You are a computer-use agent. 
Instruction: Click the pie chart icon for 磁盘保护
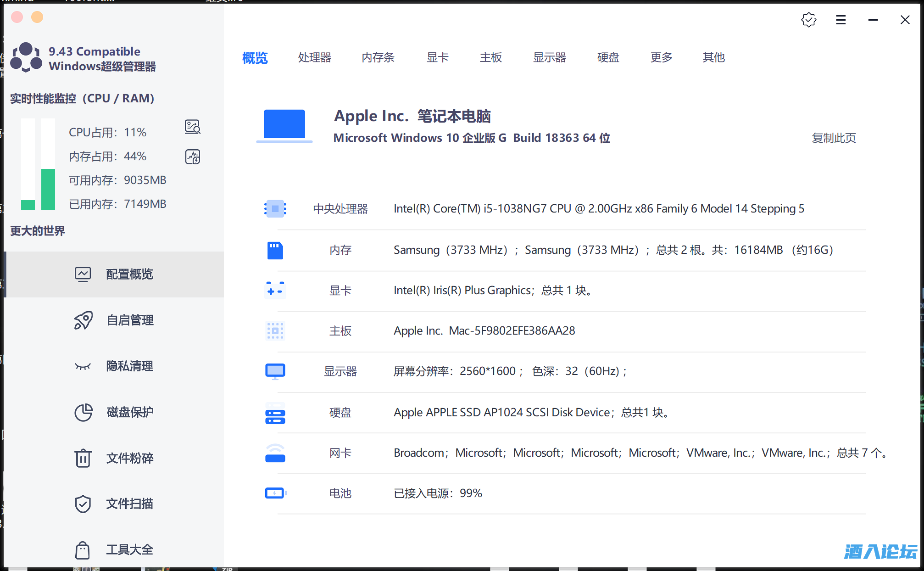click(83, 412)
